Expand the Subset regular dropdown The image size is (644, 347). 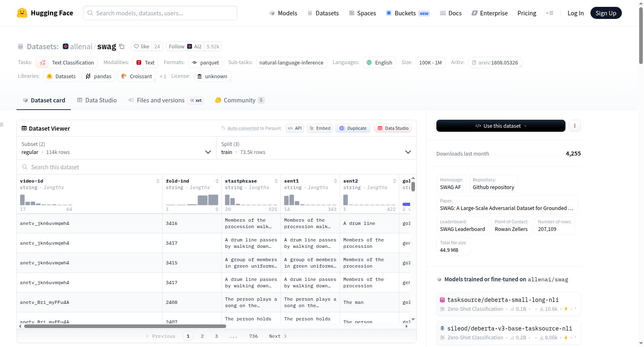pyautogui.click(x=117, y=148)
